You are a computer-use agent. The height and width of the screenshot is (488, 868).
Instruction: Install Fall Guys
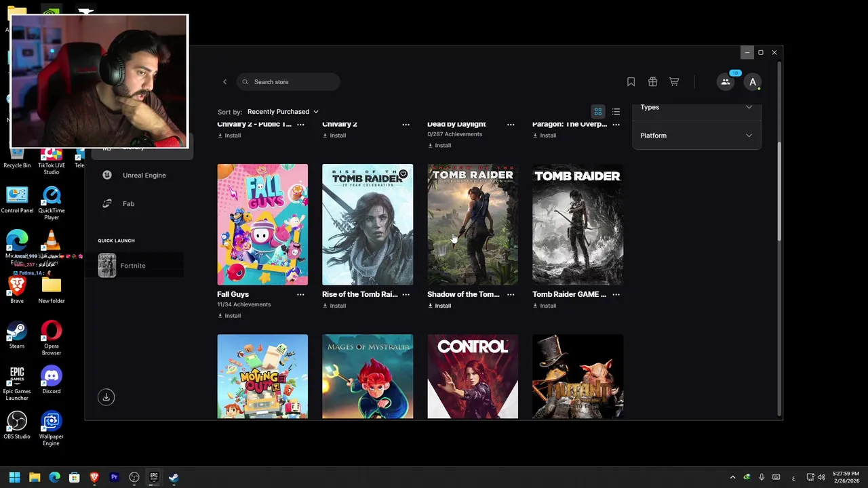229,316
